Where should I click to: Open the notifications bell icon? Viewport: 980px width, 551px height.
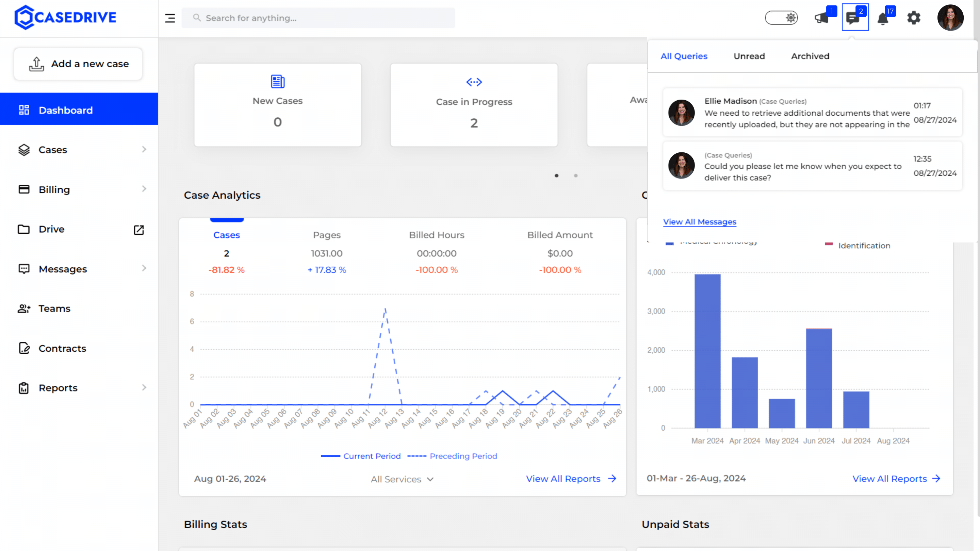883,18
